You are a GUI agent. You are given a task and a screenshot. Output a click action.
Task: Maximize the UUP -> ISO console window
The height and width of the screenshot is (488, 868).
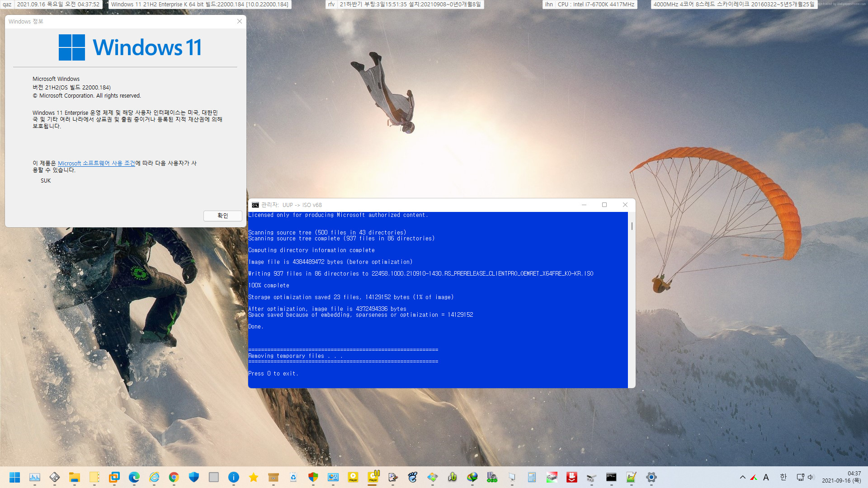tap(604, 205)
